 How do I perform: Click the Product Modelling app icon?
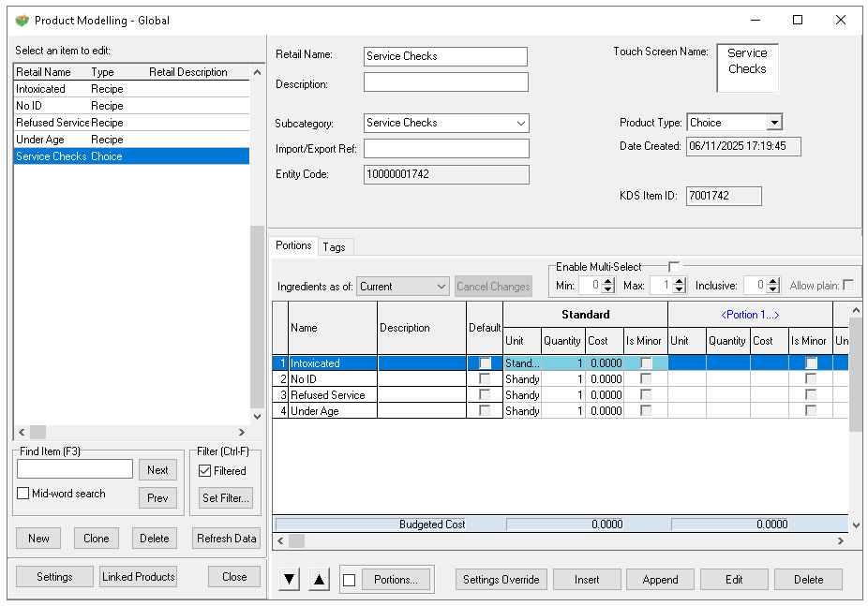click(22, 20)
